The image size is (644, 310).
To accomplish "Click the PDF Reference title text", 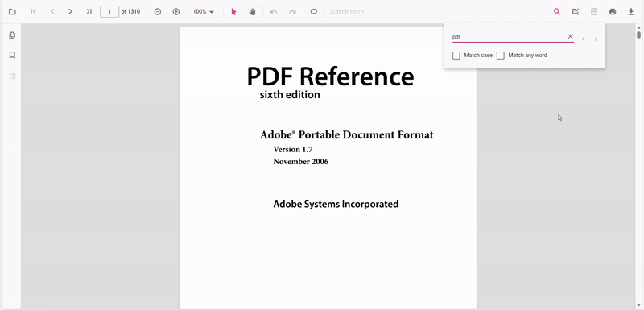I will point(330,76).
